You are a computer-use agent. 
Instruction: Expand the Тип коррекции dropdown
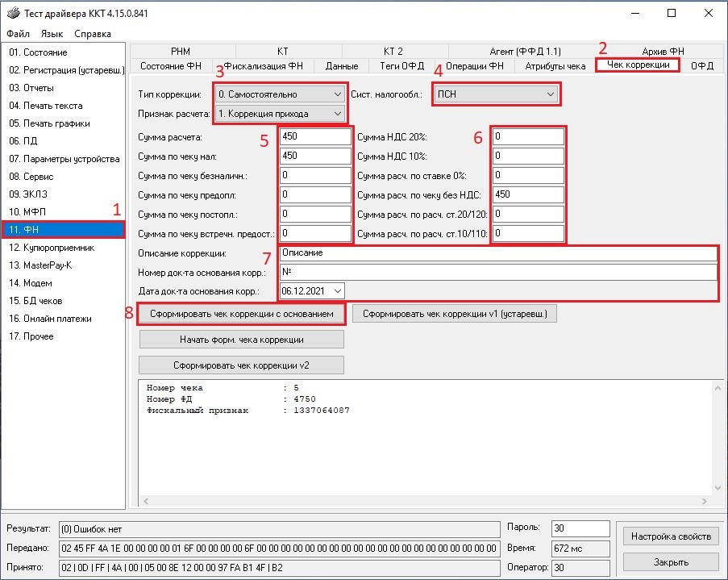tap(336, 94)
